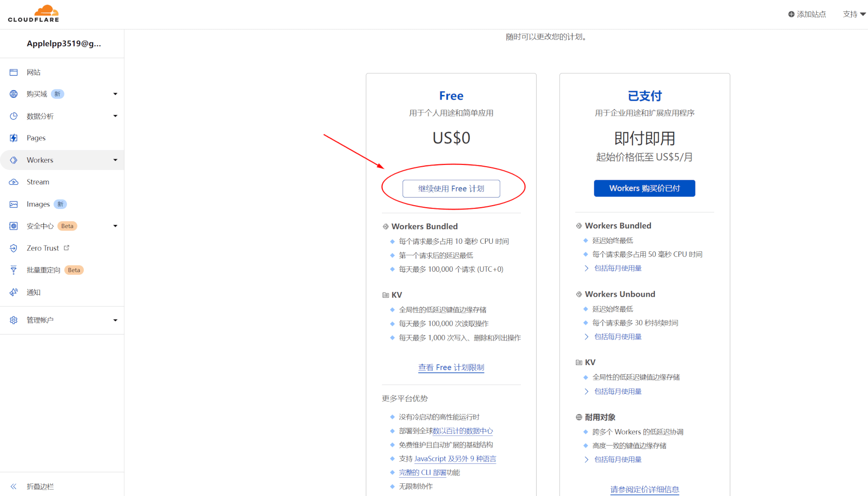The width and height of the screenshot is (868, 496).
Task: Click the pie chart icon for 数据分析
Action: tap(14, 116)
